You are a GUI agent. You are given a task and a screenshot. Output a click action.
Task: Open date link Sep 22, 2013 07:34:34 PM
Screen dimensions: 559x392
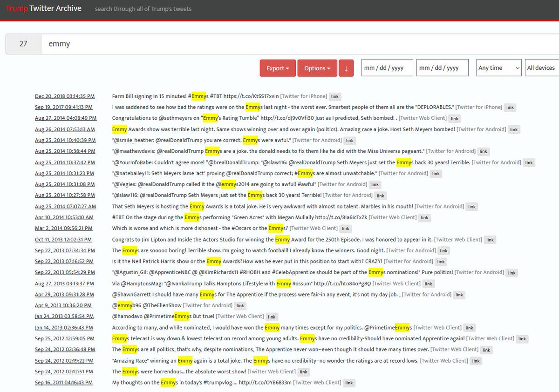tap(64, 250)
